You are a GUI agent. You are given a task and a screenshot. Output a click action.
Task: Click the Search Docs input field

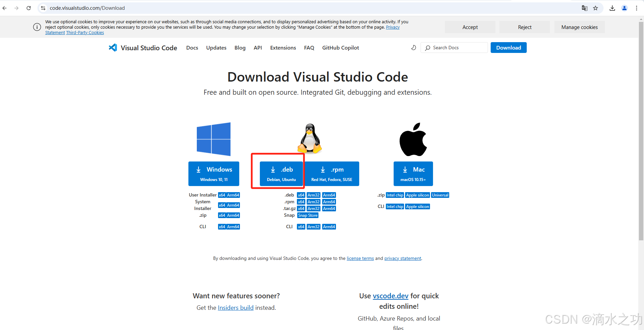454,48
